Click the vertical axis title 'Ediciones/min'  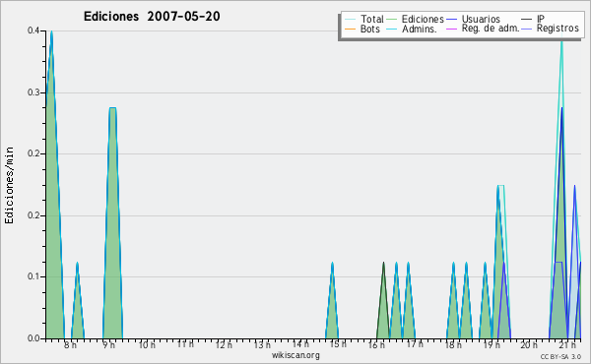[9, 185]
